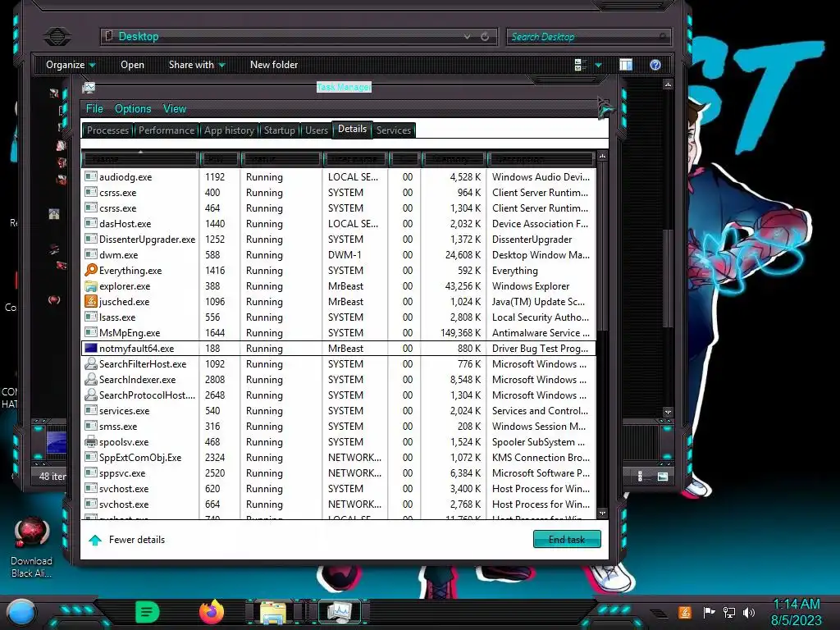
Task: Click the volume speaker tray icon
Action: [749, 612]
